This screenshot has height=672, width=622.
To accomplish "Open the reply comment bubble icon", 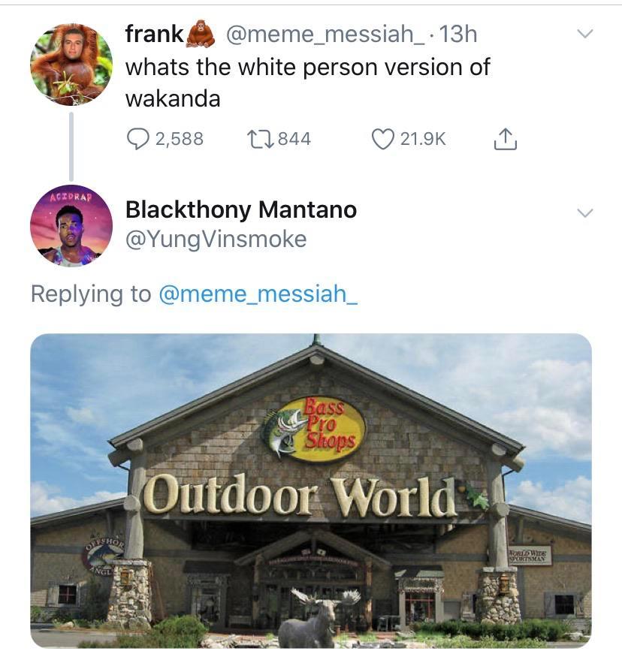I will (137, 140).
